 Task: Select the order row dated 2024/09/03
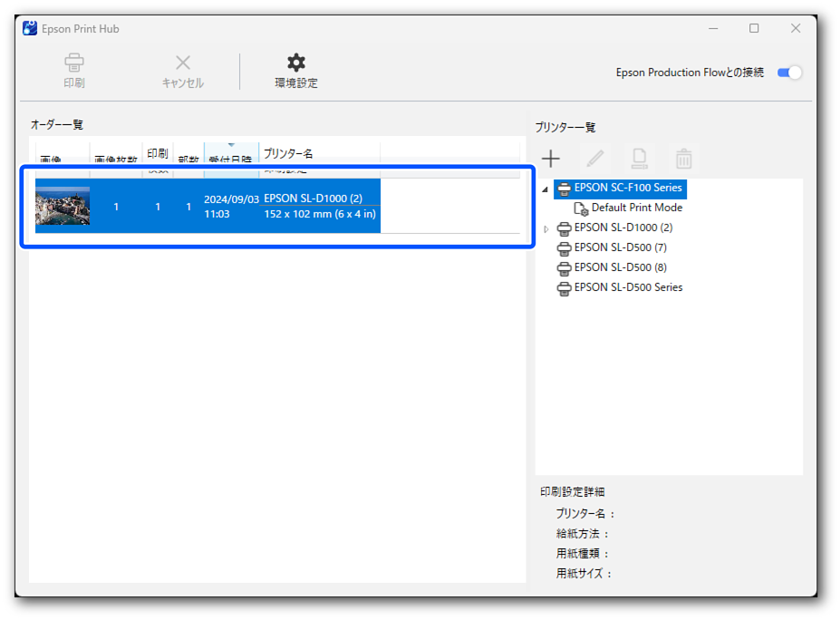(231, 207)
